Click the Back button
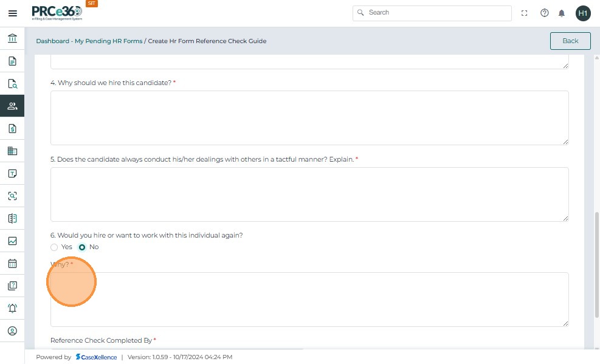The height and width of the screenshot is (364, 600). coord(570,41)
